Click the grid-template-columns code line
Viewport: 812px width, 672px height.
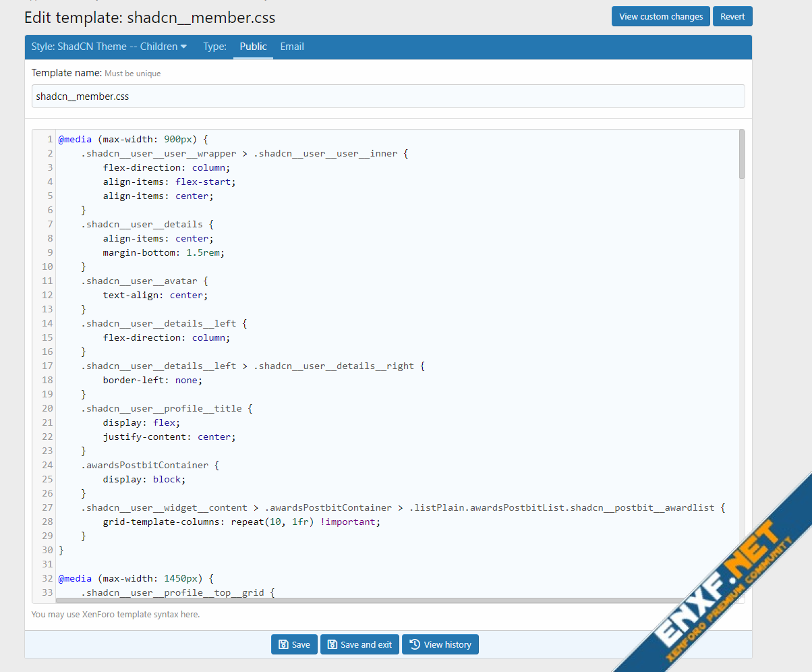coord(241,522)
